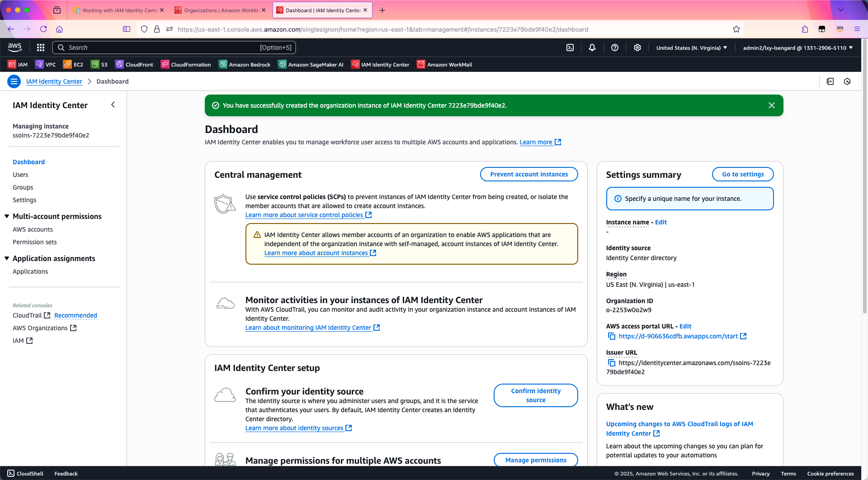868x480 pixels.
Task: Copy the Issuer URL
Action: (x=611, y=363)
